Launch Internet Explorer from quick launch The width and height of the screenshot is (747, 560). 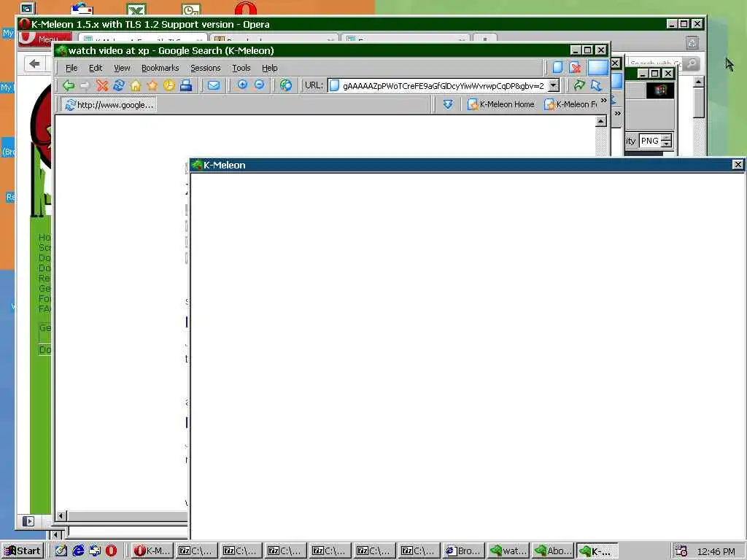click(x=78, y=551)
